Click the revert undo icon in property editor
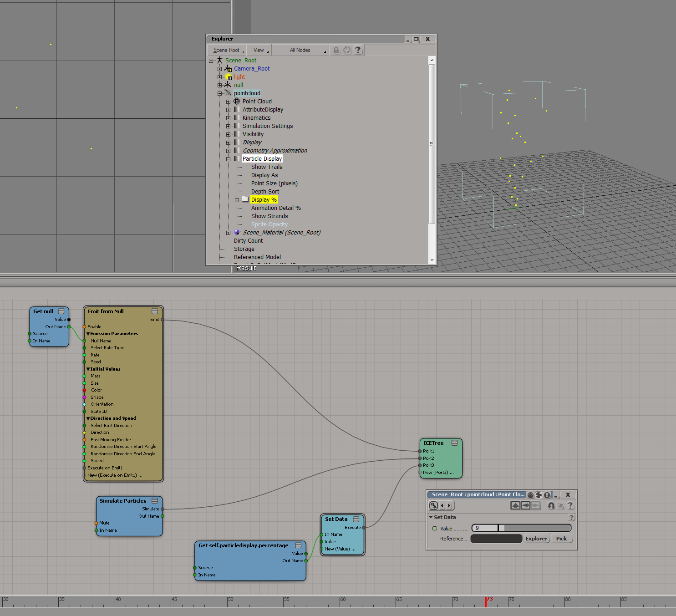Image resolution: width=676 pixels, height=616 pixels. [551, 505]
